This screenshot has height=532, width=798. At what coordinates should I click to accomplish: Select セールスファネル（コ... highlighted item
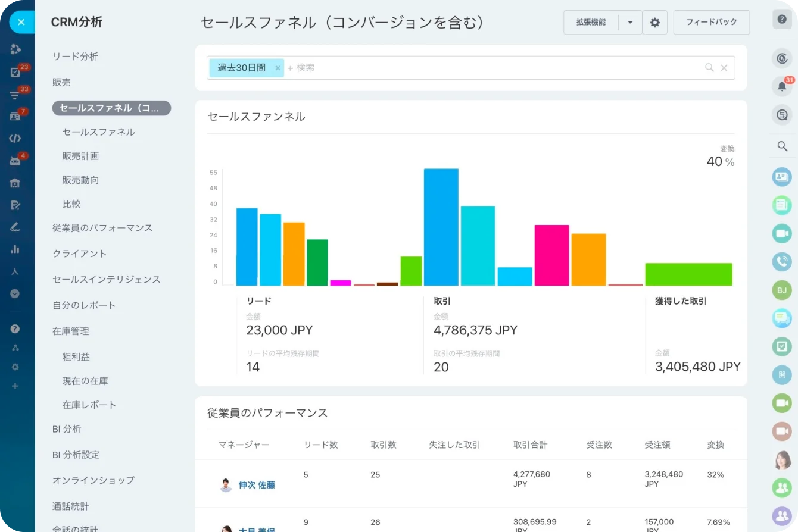(x=111, y=108)
